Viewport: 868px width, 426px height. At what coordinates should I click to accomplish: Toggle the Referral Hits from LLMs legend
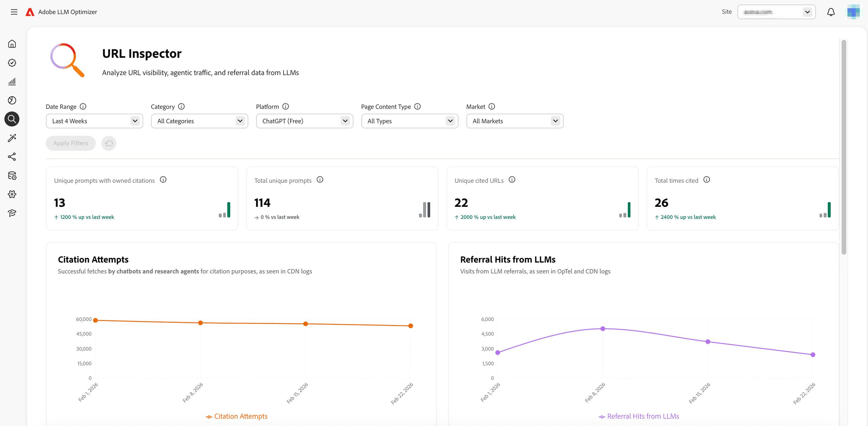click(x=639, y=417)
